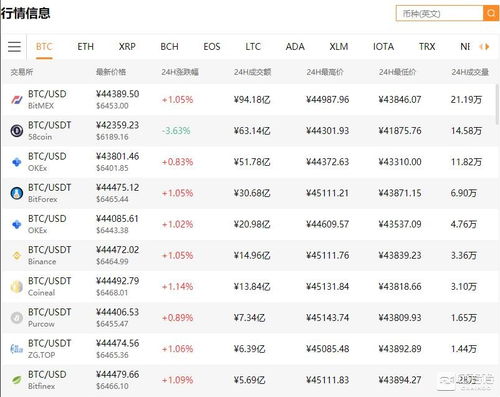Select the EOS coin tab
The image size is (500, 397).
coord(212,47)
